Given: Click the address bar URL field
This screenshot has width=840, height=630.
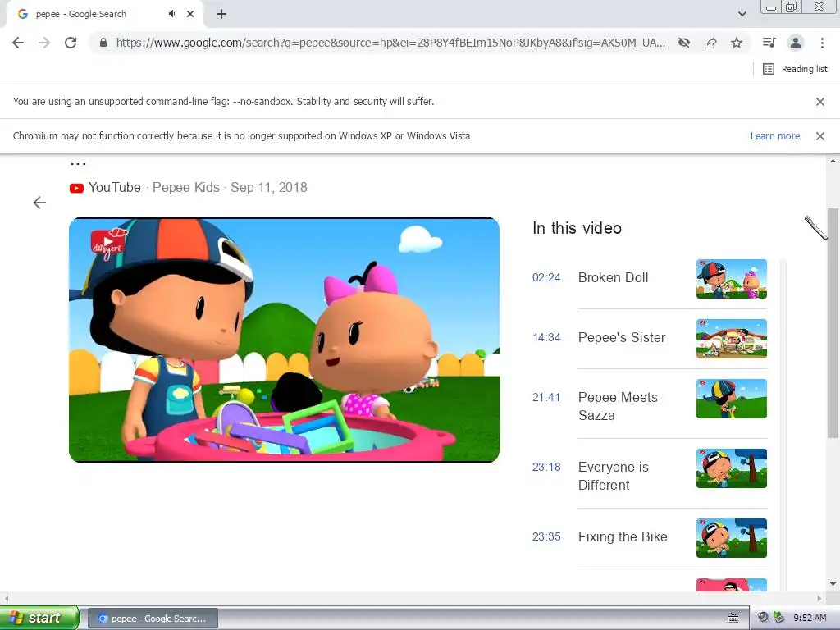Looking at the screenshot, I should [390, 43].
